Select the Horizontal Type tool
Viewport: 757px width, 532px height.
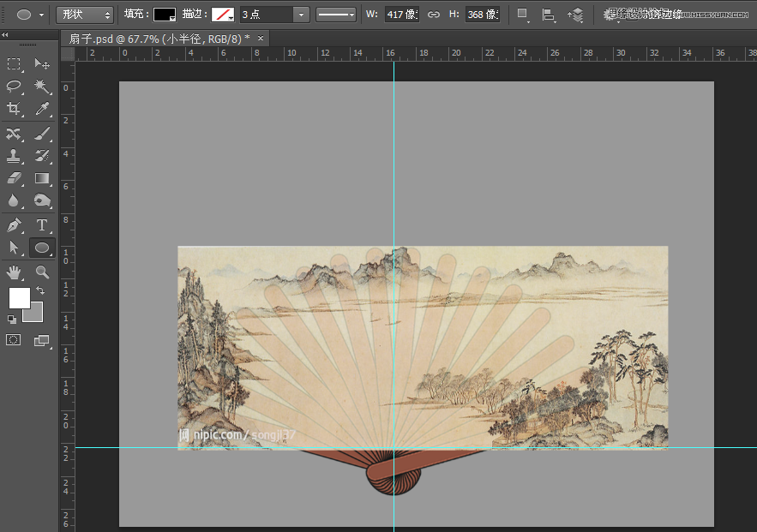click(40, 223)
